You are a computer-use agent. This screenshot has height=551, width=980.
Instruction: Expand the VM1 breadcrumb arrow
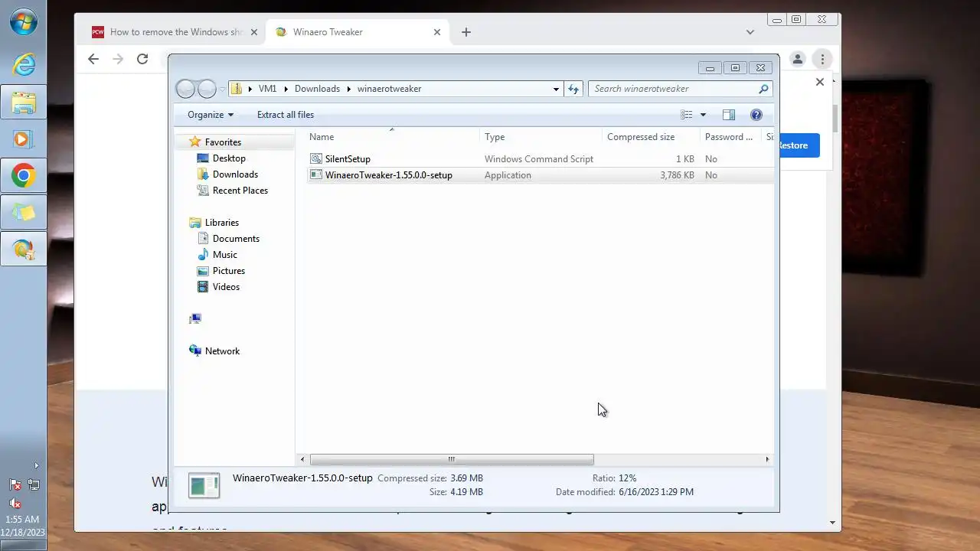pos(286,89)
